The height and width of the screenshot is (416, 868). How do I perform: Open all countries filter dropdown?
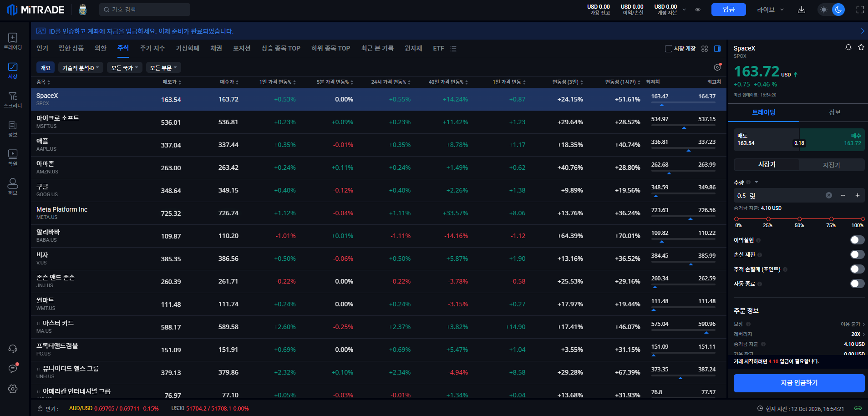[x=125, y=68]
